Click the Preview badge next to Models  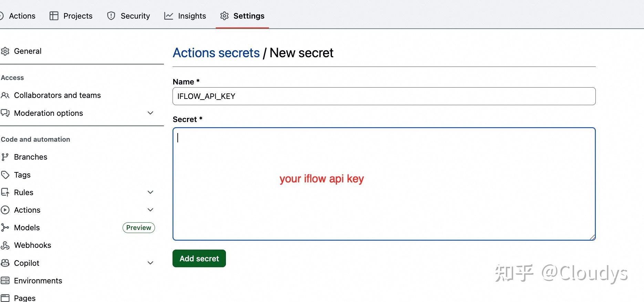point(138,228)
